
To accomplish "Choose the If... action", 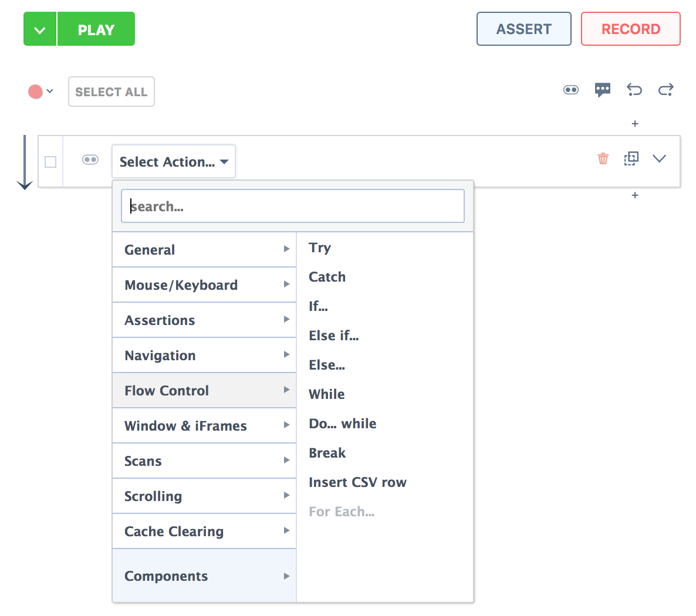I will coord(318,306).
